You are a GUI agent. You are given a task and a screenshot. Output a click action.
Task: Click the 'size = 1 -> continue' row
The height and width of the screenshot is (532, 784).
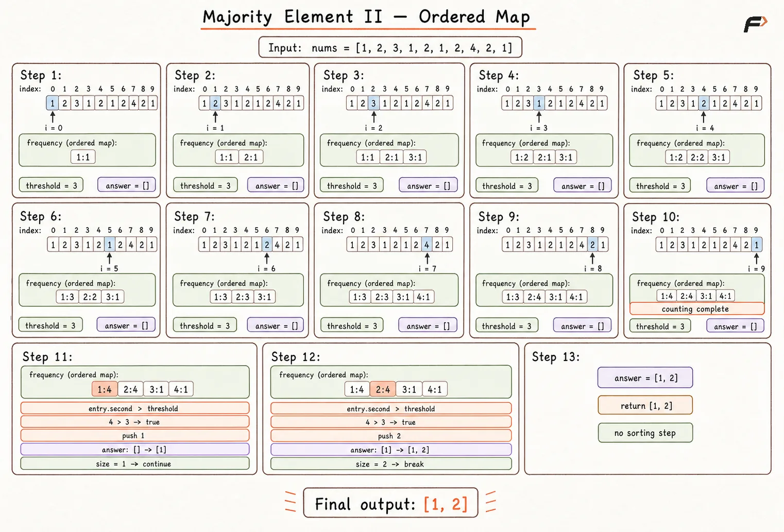[135, 464]
